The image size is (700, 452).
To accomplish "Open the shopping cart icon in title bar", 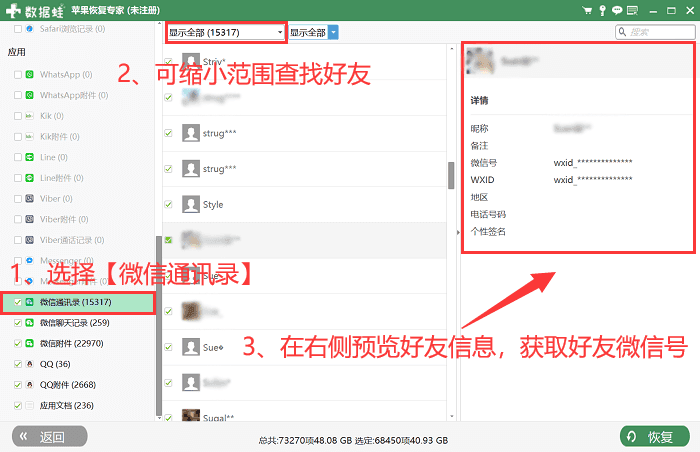I will 588,10.
